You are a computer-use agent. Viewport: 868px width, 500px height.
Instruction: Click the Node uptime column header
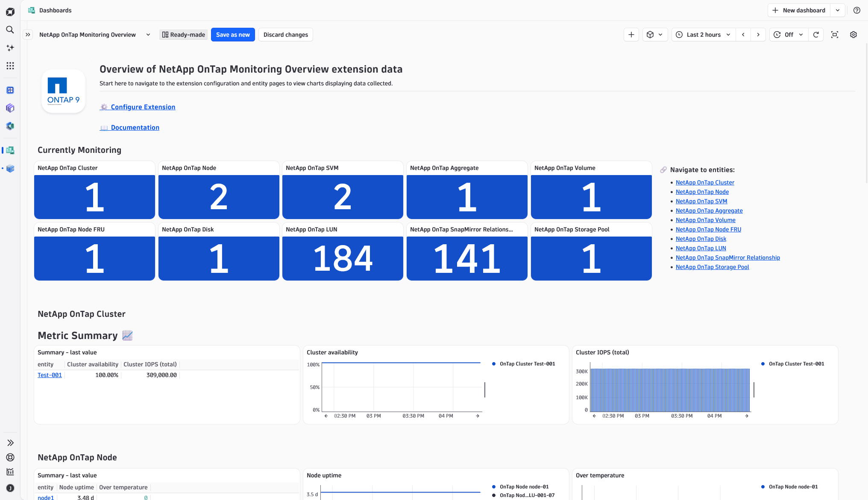(x=76, y=487)
